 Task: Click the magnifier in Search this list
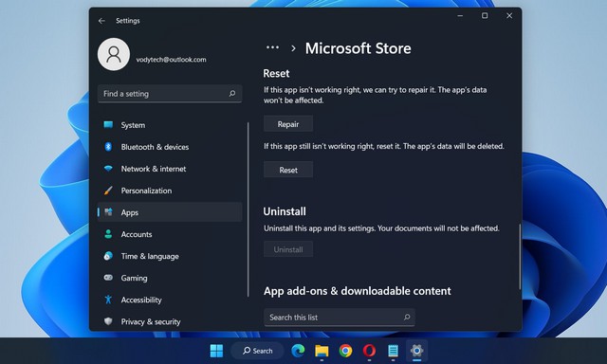407,318
